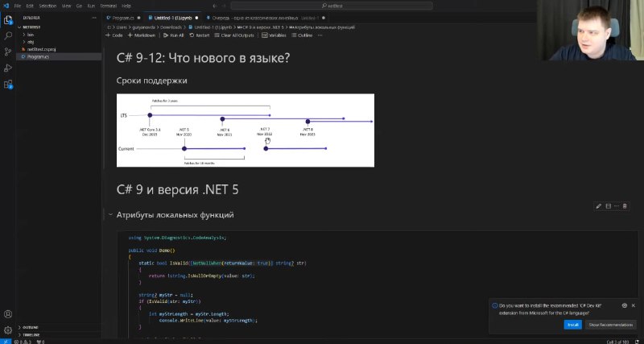Open the Accounts menu icon
644x344 pixels.
point(8,315)
